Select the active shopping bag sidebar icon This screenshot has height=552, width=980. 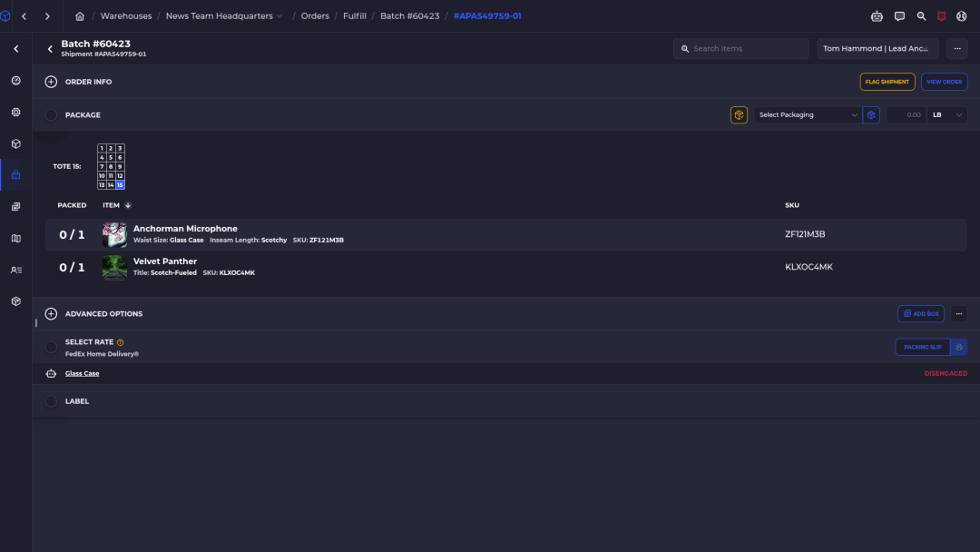click(16, 175)
